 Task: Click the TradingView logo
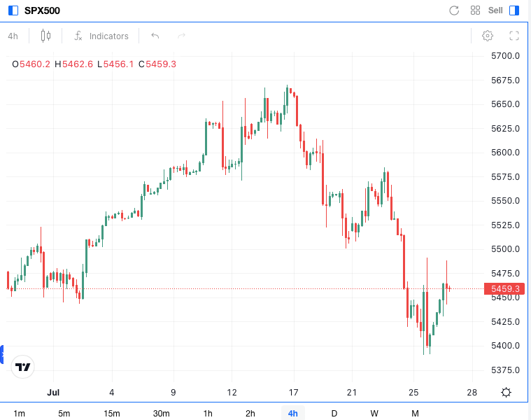pos(23,367)
